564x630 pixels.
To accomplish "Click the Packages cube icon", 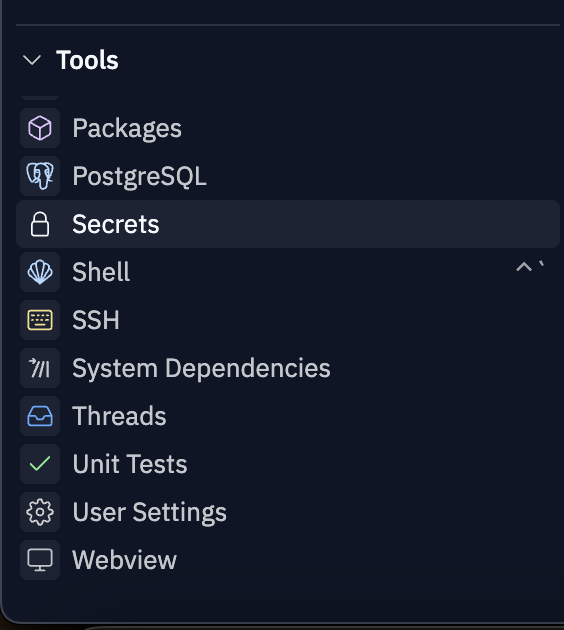I will click(40, 128).
